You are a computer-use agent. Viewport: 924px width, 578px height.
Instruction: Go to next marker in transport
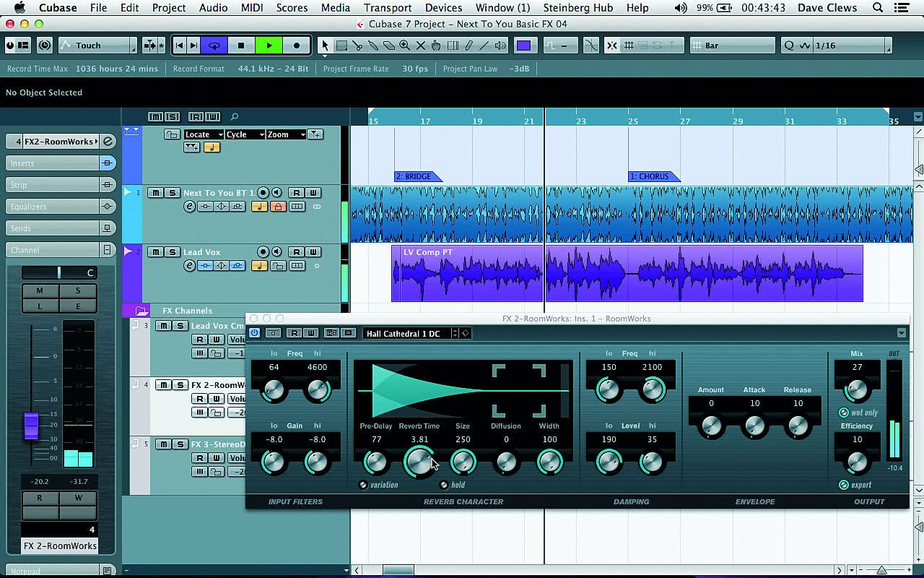[193, 46]
